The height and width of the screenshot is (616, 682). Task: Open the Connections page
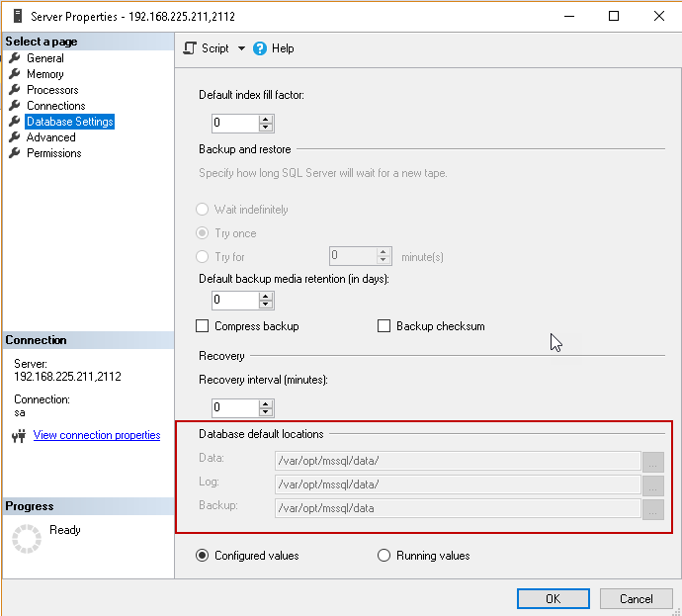(56, 106)
